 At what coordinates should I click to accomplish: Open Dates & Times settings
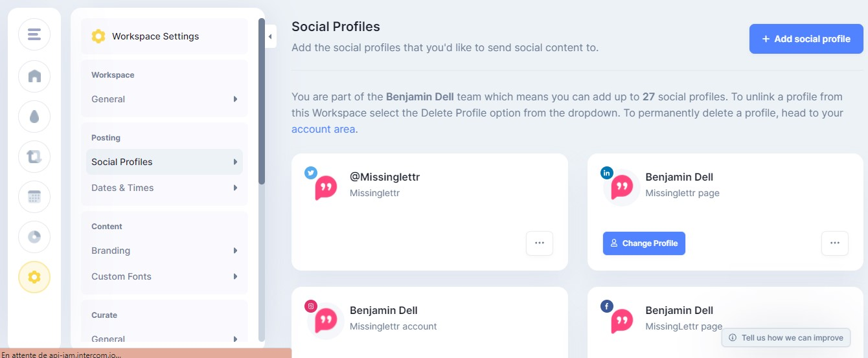pos(165,188)
